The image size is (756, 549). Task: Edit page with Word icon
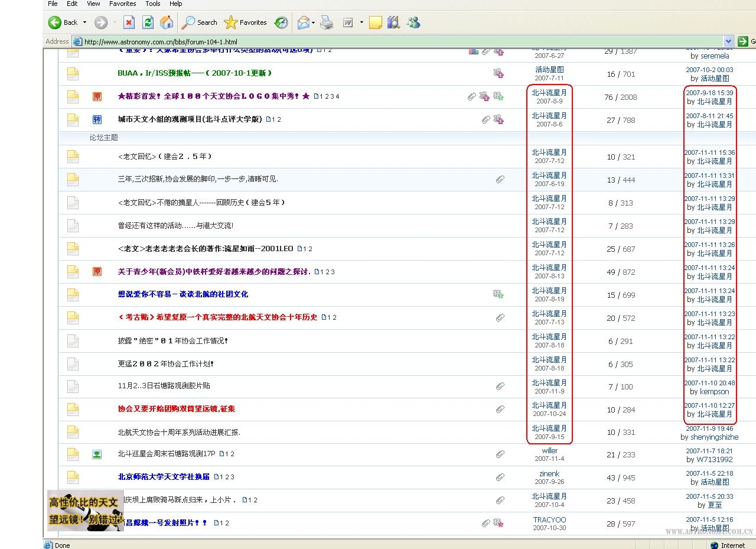pos(348,22)
